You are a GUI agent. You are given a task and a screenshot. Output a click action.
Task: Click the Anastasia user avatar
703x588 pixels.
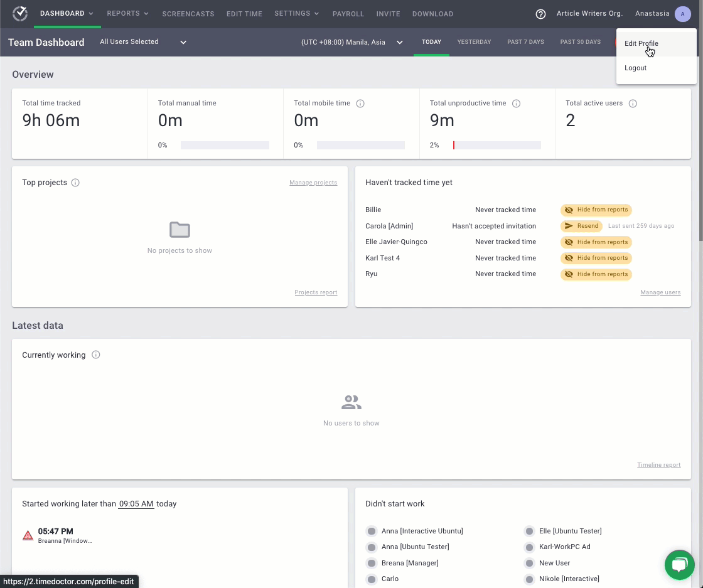pos(682,14)
